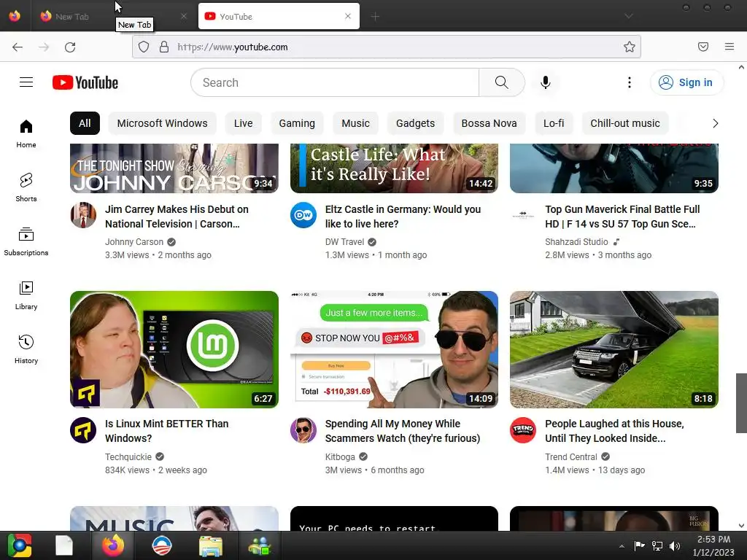Show more filter chips with right arrow

click(x=715, y=123)
